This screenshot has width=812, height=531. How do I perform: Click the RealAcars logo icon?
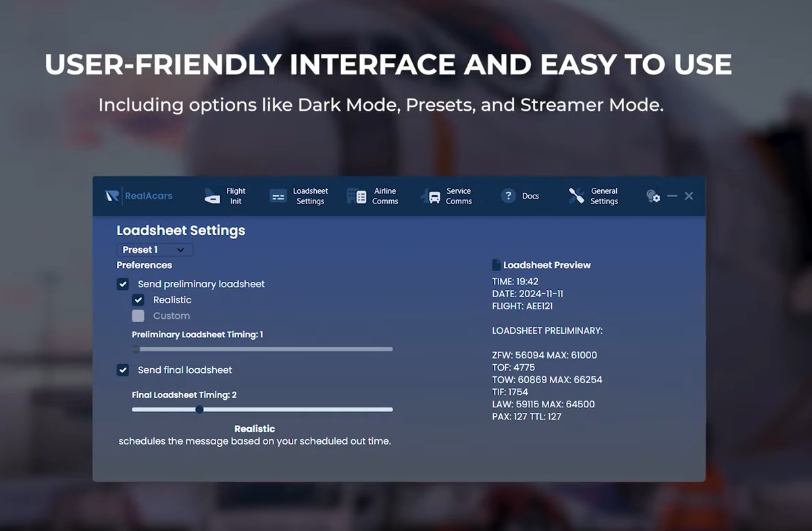click(x=112, y=196)
